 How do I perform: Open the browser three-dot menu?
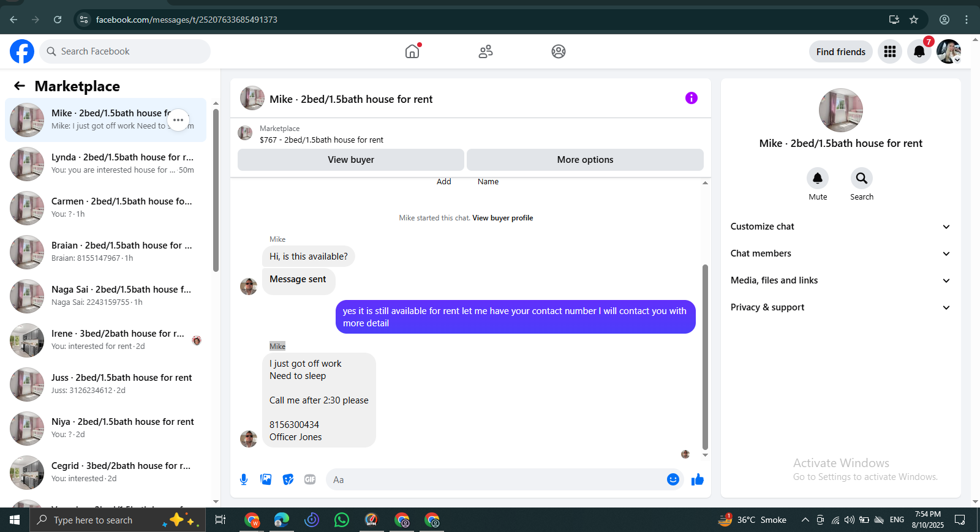(x=967, y=20)
